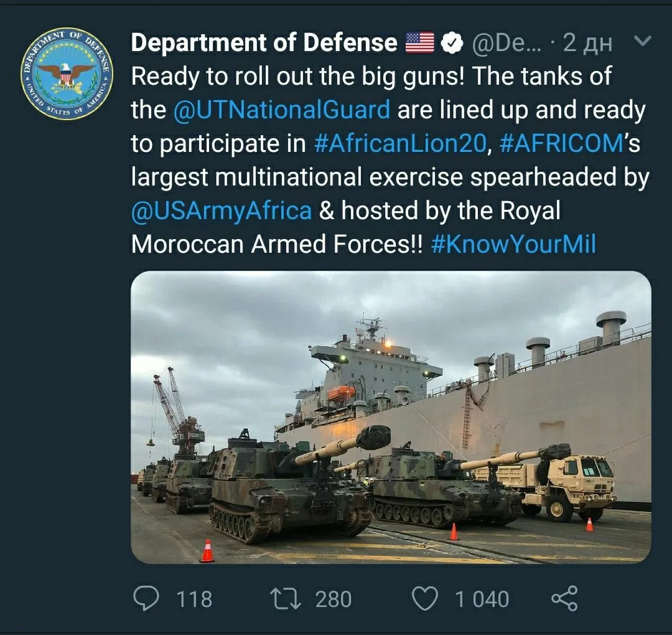Expand the tweet options chevron menu
This screenshot has width=672, height=635.
coord(642,42)
